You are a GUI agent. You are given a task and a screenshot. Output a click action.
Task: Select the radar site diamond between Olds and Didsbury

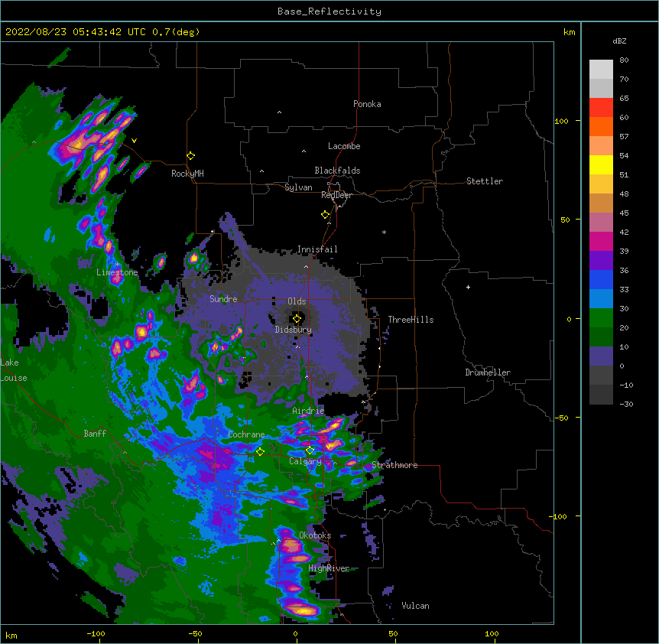point(297,319)
